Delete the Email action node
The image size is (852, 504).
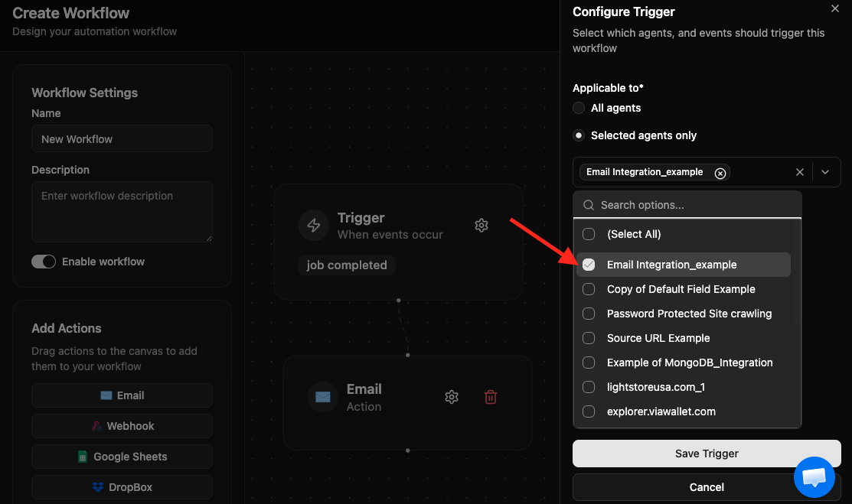tap(491, 397)
